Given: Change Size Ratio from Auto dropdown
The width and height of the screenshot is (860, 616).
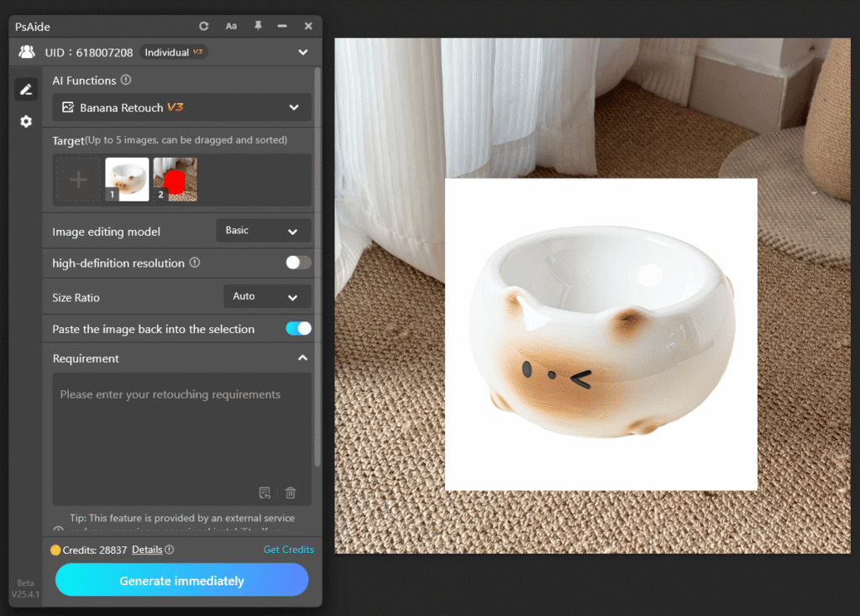Looking at the screenshot, I should click(x=267, y=296).
